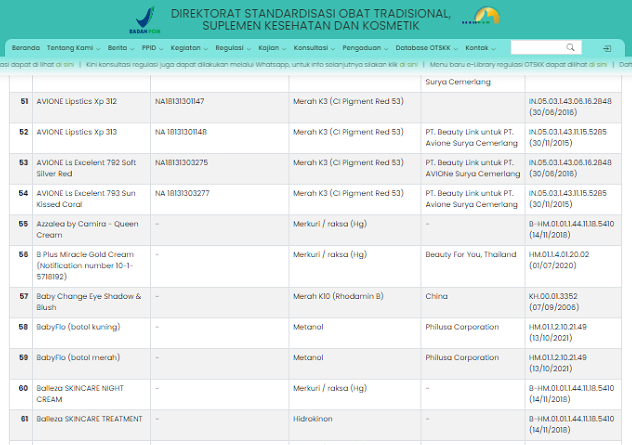Click the site title heading text
Viewport: 632px width, 445px height.
pos(311,19)
